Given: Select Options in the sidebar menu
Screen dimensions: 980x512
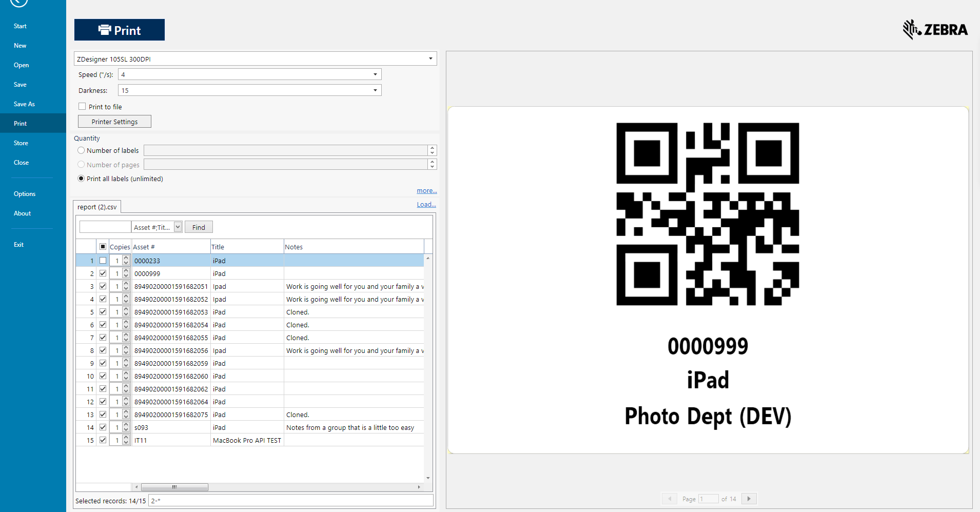Looking at the screenshot, I should pyautogui.click(x=25, y=194).
